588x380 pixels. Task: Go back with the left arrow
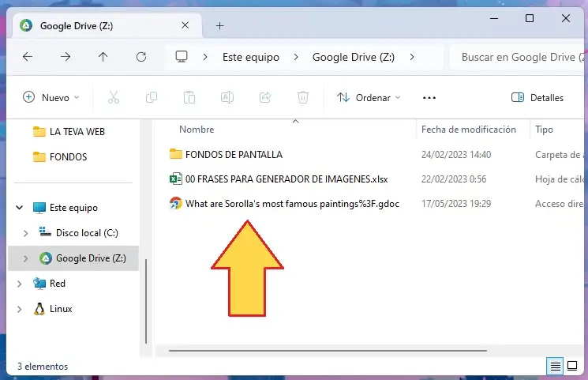coord(28,57)
